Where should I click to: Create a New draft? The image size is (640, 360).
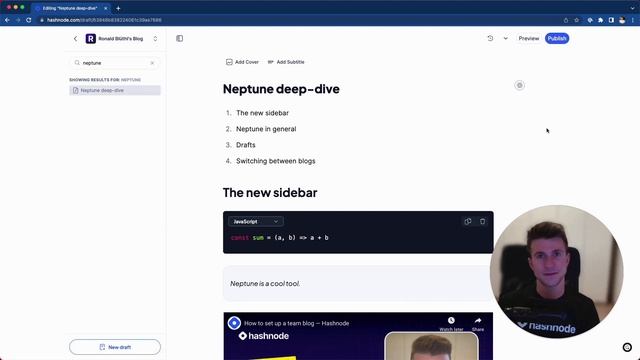tap(115, 347)
